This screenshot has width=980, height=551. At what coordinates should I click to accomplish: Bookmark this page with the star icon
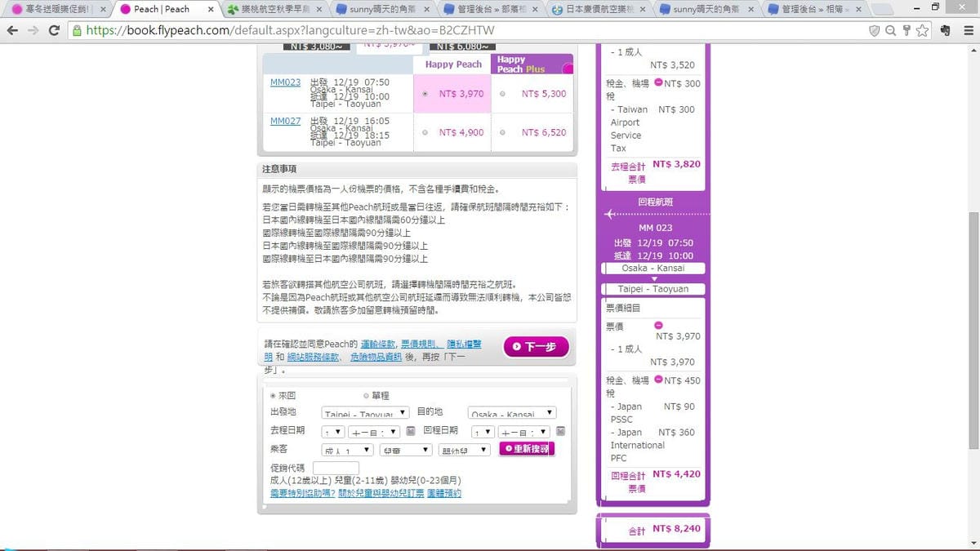pyautogui.click(x=922, y=30)
